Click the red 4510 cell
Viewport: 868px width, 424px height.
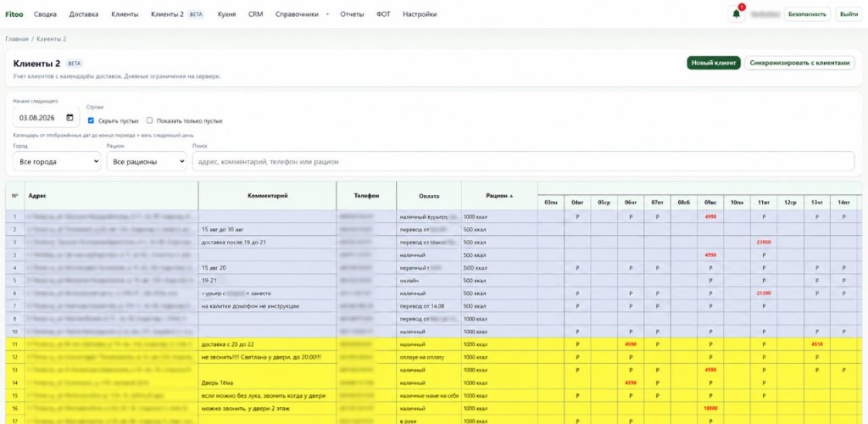pyautogui.click(x=816, y=344)
